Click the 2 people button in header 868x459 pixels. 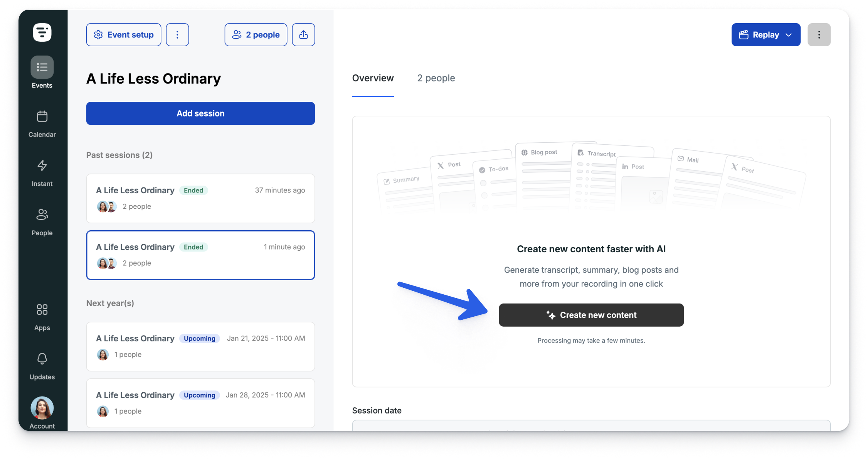[256, 35]
